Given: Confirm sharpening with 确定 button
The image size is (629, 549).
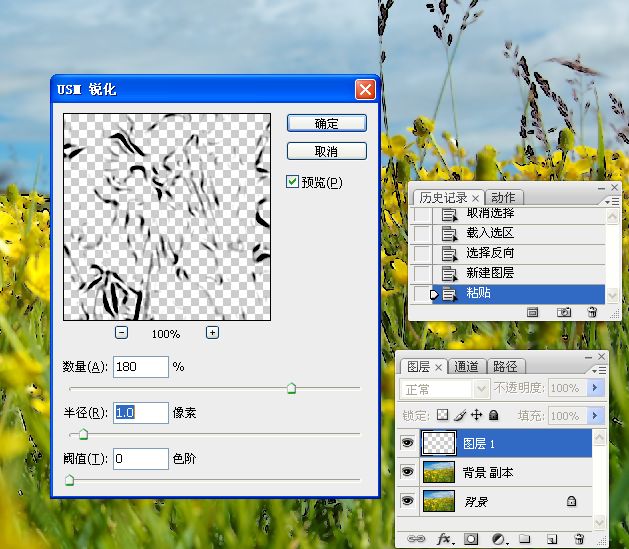Looking at the screenshot, I should tap(327, 123).
